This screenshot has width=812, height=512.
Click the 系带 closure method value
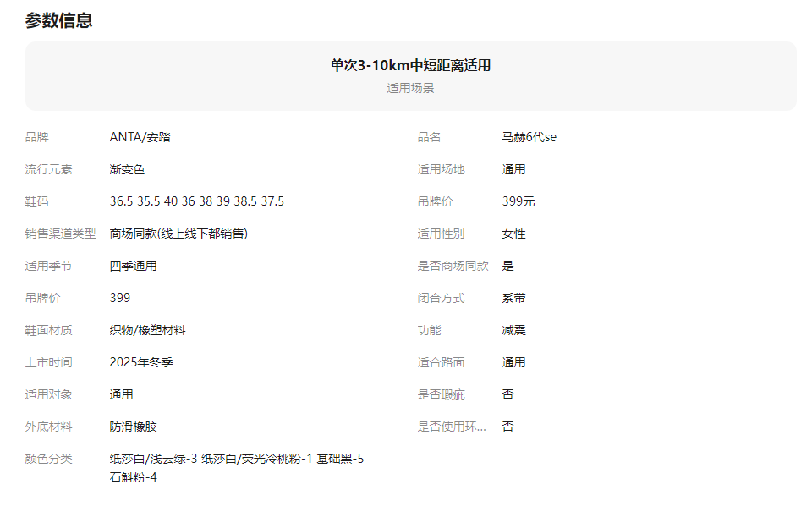pyautogui.click(x=513, y=298)
